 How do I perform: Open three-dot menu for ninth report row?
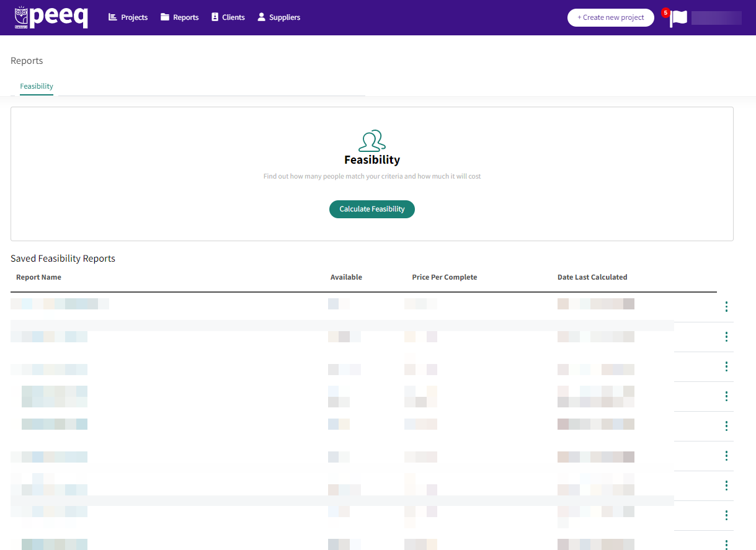coord(726,544)
